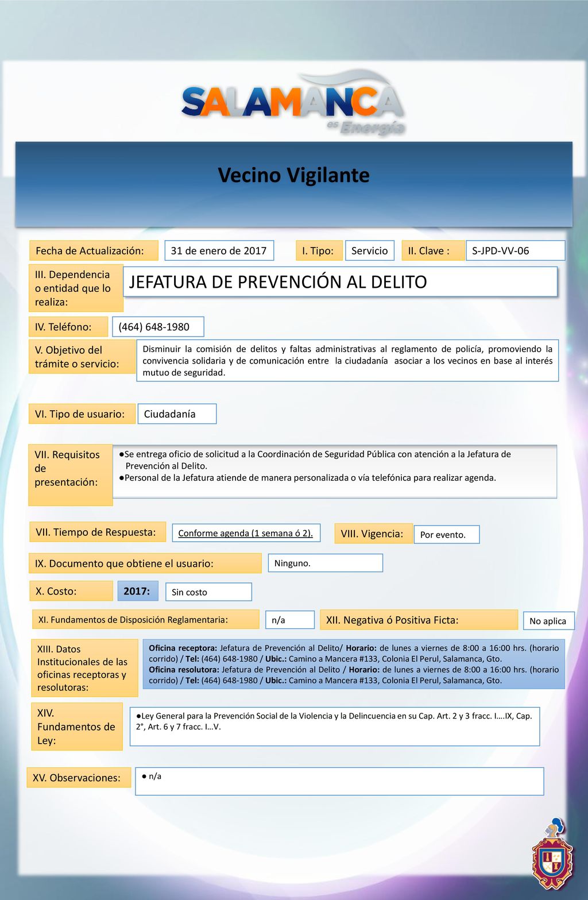Click the VII. Tiempo de Respuesta label
The height and width of the screenshot is (900, 588).
coord(97,532)
